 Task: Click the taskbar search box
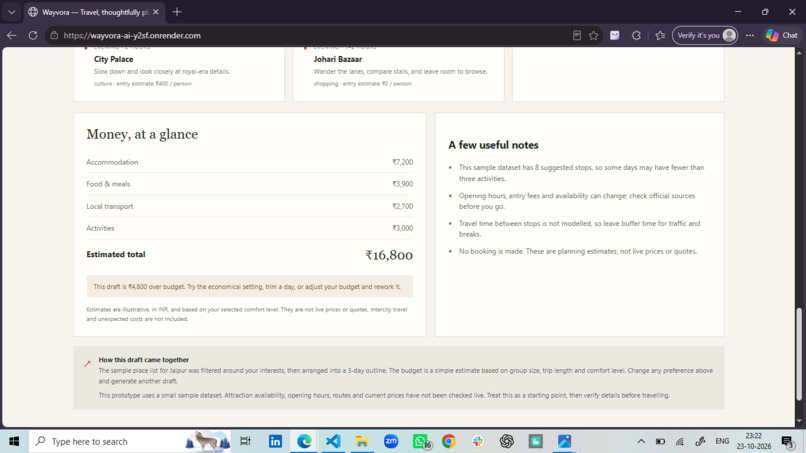pyautogui.click(x=130, y=441)
